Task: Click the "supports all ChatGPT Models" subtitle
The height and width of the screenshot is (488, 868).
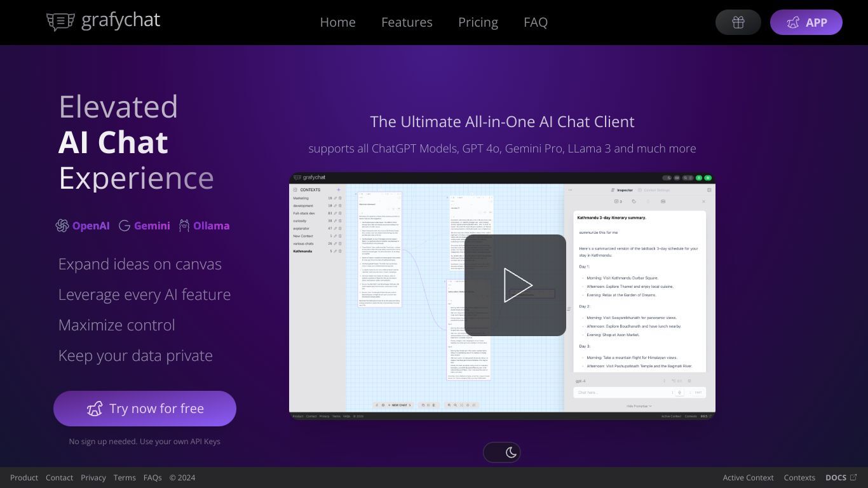Action: pyautogui.click(x=502, y=149)
